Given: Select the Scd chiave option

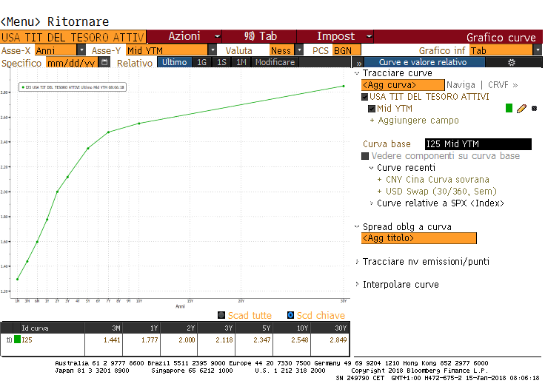Looking at the screenshot, I should click(290, 315).
